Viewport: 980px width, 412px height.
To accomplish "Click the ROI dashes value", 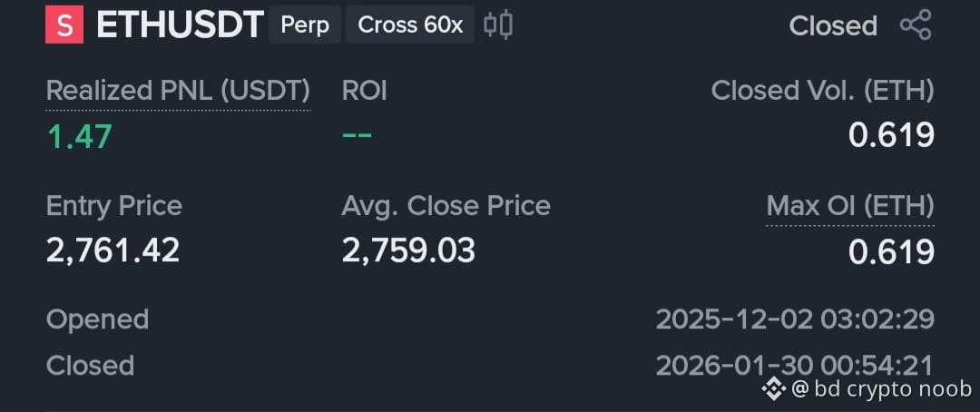I will coord(357,135).
